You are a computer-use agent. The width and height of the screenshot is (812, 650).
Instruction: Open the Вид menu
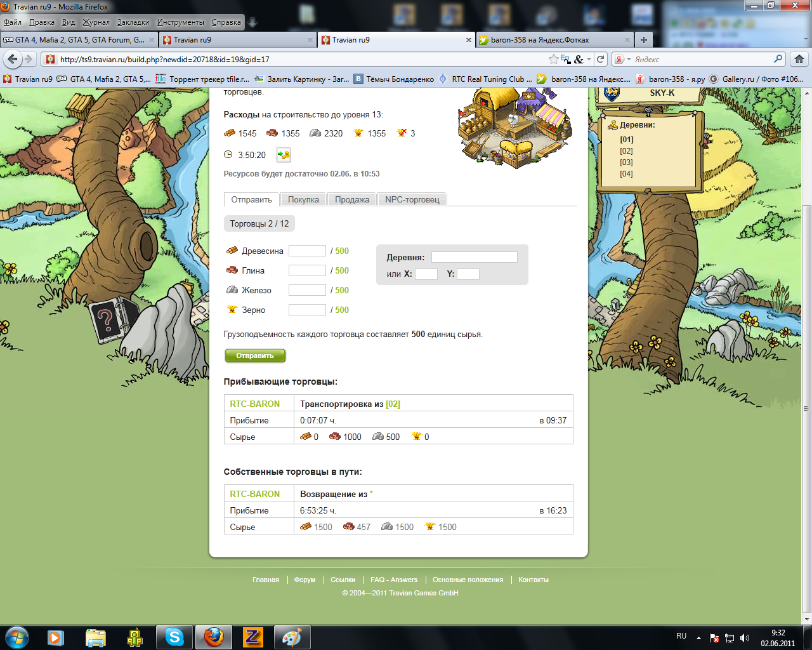point(69,22)
